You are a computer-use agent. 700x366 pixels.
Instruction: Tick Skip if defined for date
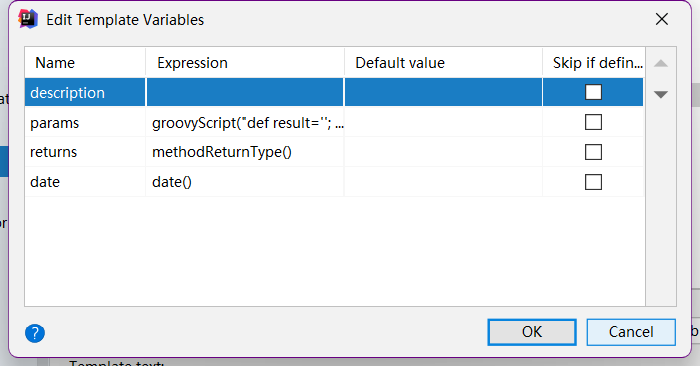click(593, 182)
